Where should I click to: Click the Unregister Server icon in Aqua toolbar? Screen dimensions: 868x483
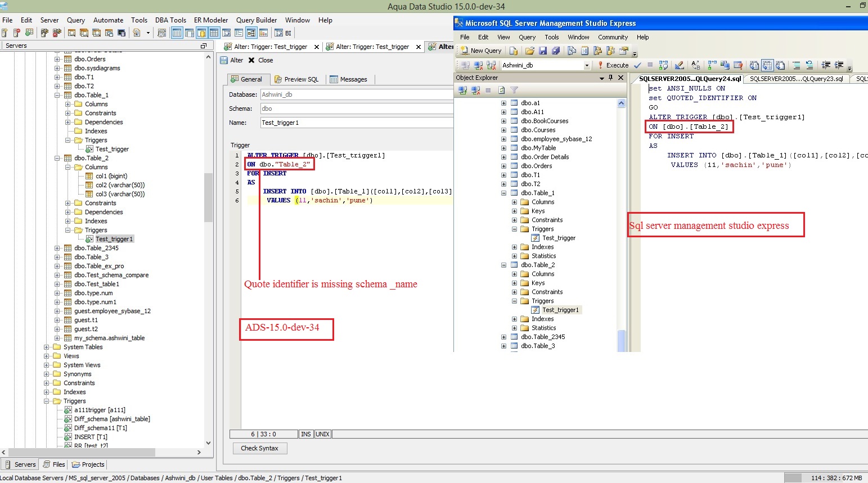(x=17, y=33)
